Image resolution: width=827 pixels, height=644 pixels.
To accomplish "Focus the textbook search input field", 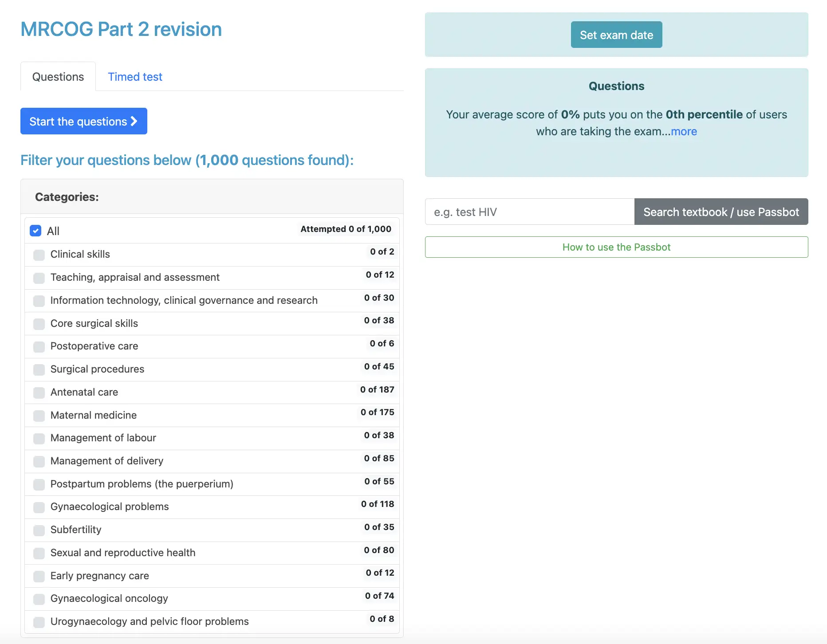I will tap(529, 212).
